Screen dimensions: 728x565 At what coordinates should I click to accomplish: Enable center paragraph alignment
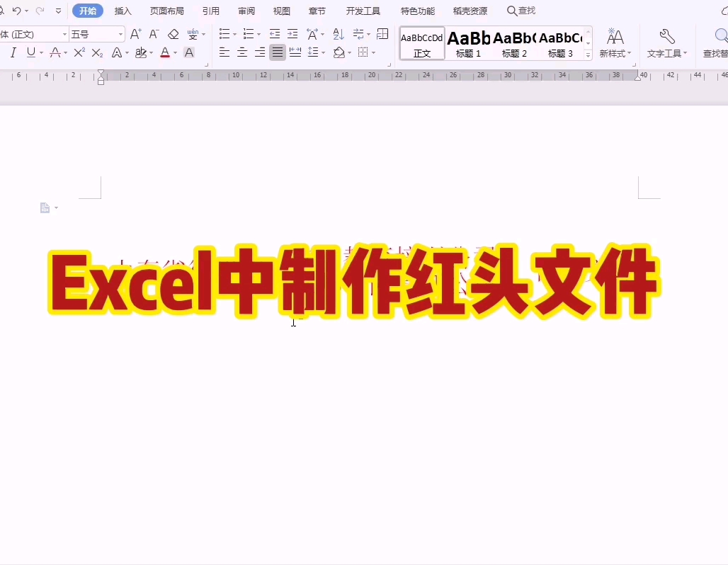pos(242,52)
